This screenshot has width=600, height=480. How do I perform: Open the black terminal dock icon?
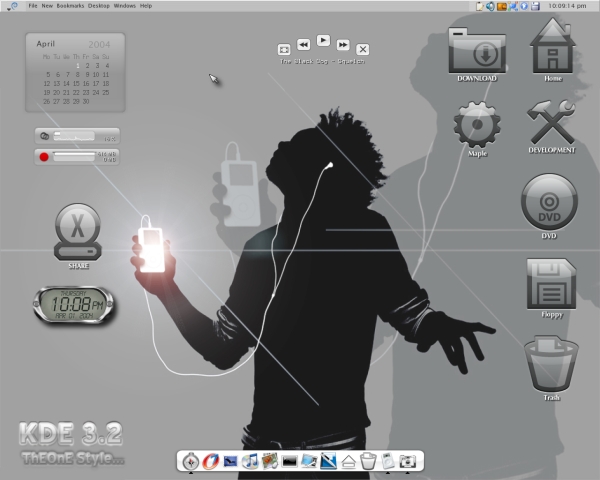(x=290, y=462)
